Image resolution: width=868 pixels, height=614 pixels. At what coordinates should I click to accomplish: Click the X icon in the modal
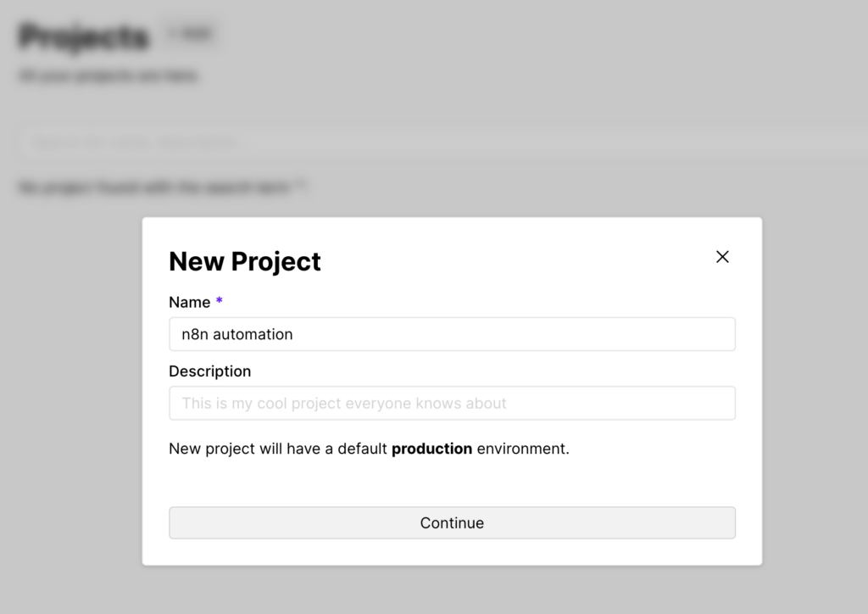pos(722,256)
